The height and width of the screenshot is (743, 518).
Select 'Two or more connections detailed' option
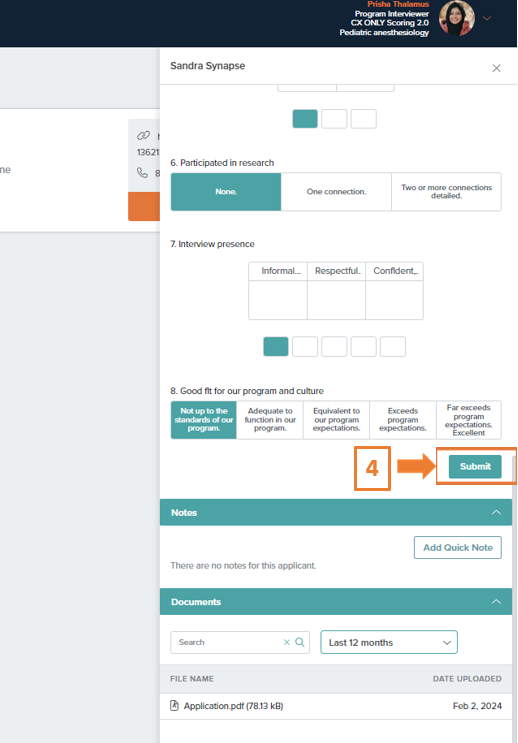[446, 191]
